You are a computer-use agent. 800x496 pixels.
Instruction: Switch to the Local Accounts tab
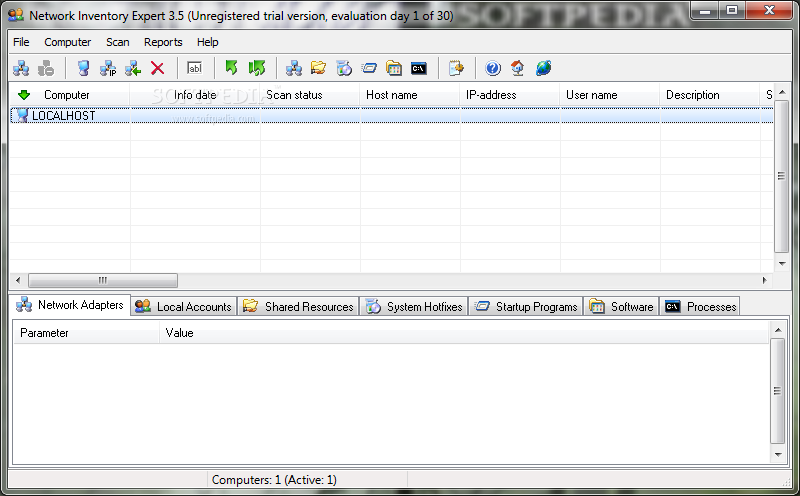184,307
